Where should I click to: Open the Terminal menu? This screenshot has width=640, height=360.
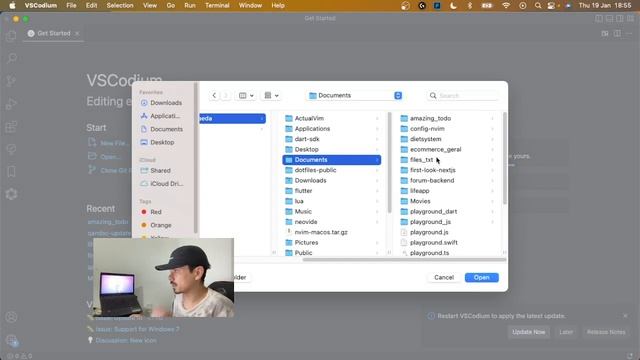pos(217,6)
